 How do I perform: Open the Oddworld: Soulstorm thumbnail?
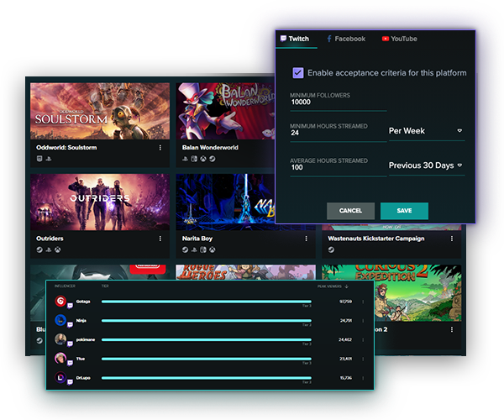(x=100, y=111)
